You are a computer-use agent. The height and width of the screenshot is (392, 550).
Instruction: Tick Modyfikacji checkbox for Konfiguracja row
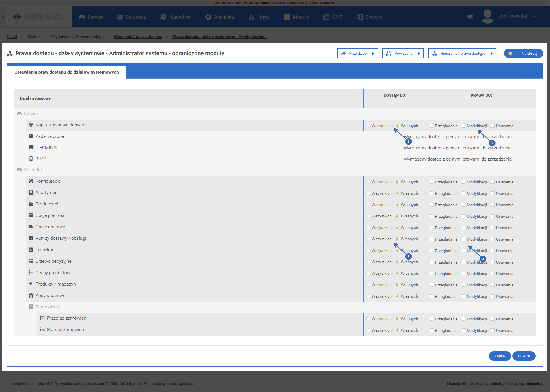pyautogui.click(x=463, y=182)
